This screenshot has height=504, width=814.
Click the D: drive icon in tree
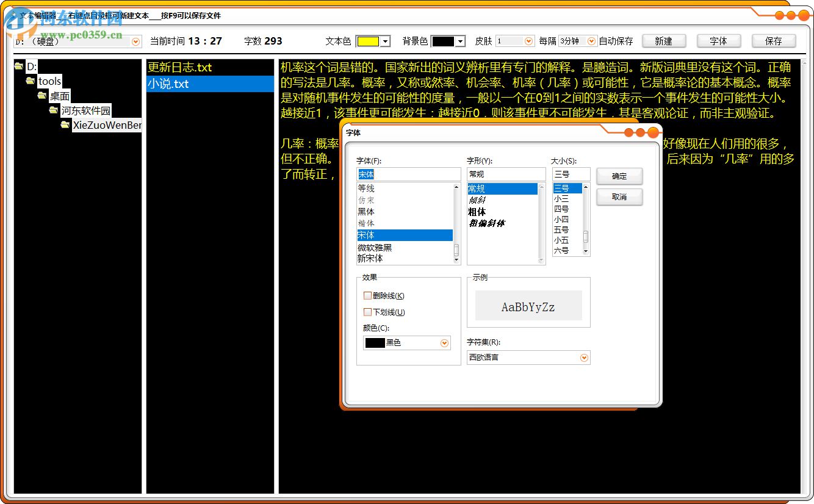point(19,66)
